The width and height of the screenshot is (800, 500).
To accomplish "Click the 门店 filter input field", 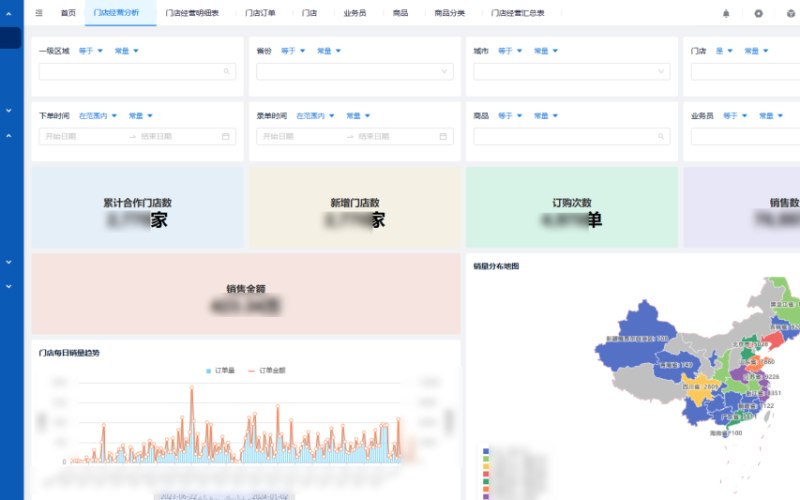I will pyautogui.click(x=745, y=71).
